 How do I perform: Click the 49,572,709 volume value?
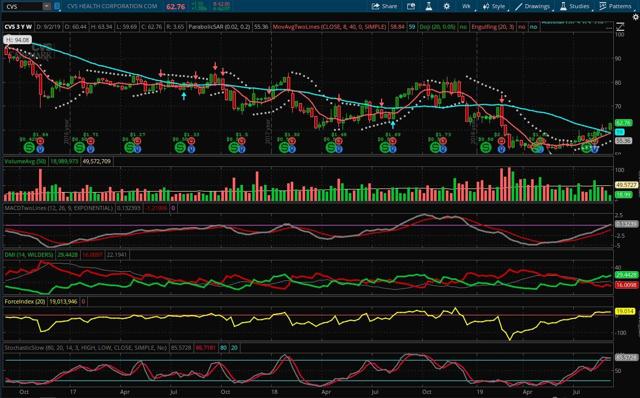click(97, 161)
